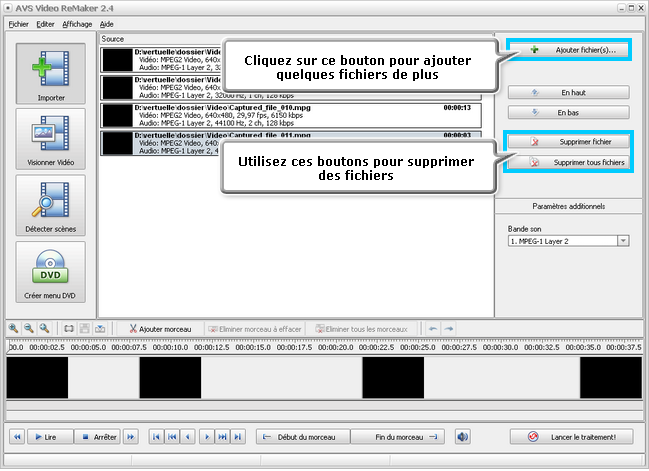Set the marker with Fin du morceau
649x471 pixels.
(x=397, y=437)
